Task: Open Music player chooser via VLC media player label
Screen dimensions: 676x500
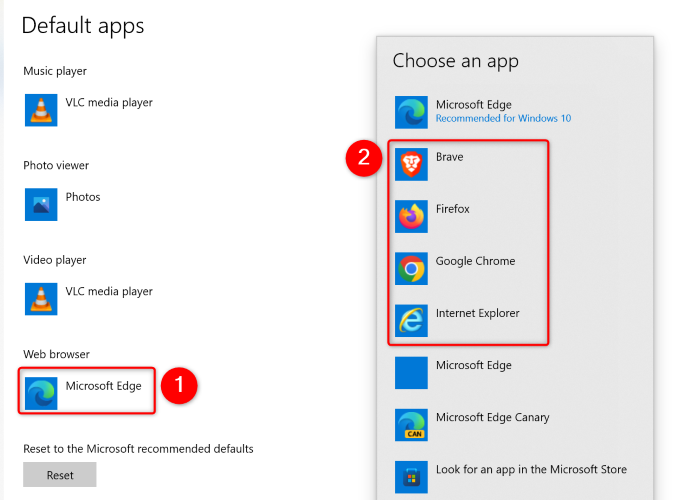Action: coord(109,102)
